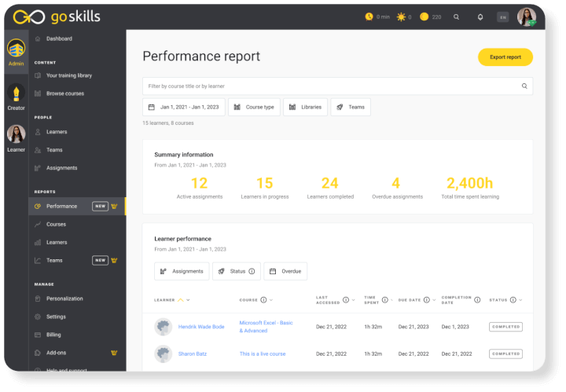Open user profile avatar in header
Screen dimensions: 566x392
526,17
